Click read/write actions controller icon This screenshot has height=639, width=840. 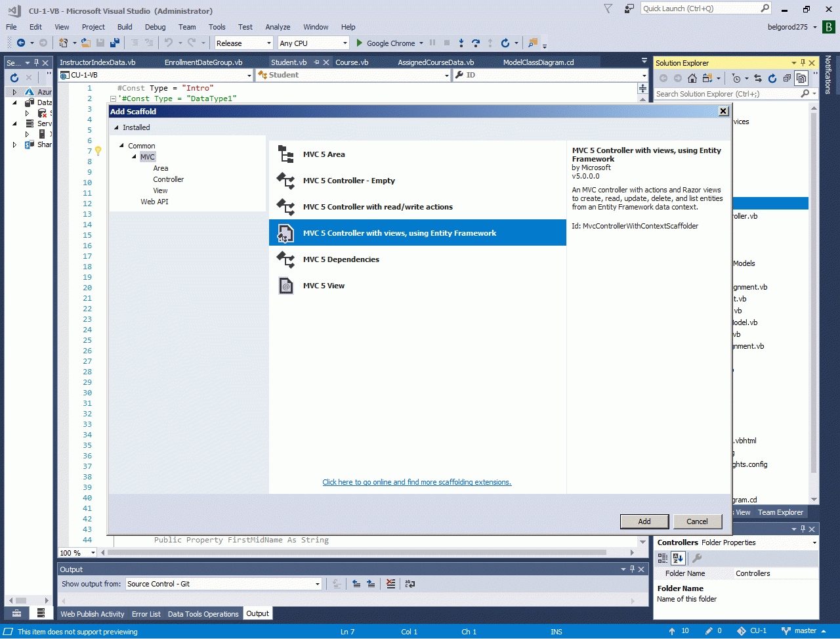pyautogui.click(x=286, y=207)
